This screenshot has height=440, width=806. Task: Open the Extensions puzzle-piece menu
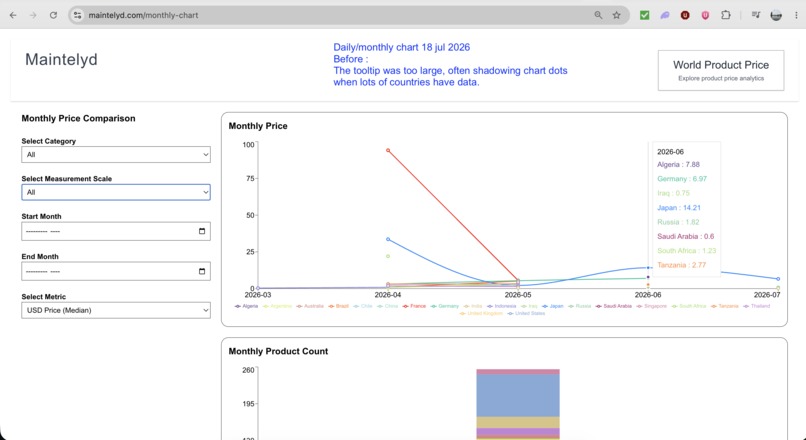click(x=725, y=15)
